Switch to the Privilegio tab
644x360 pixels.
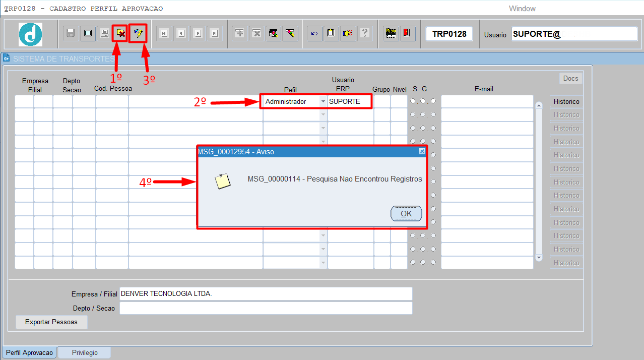tap(85, 352)
